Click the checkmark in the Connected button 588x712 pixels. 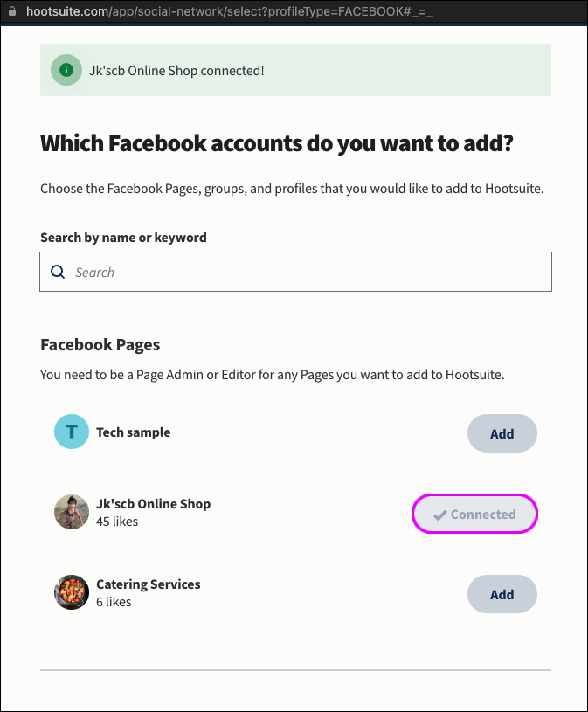[439, 515]
